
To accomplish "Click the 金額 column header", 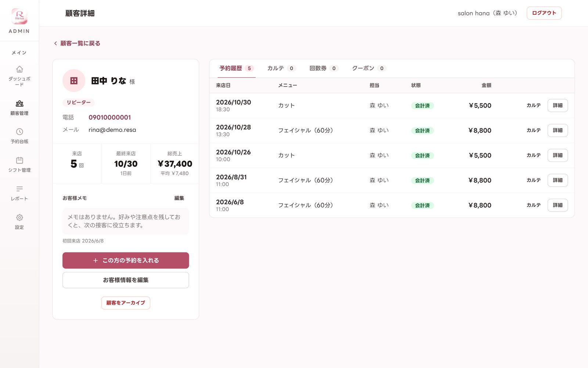I will (486, 85).
